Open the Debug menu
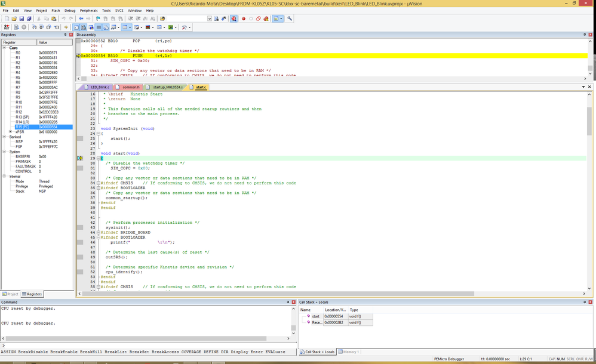596x364 pixels. (70, 11)
